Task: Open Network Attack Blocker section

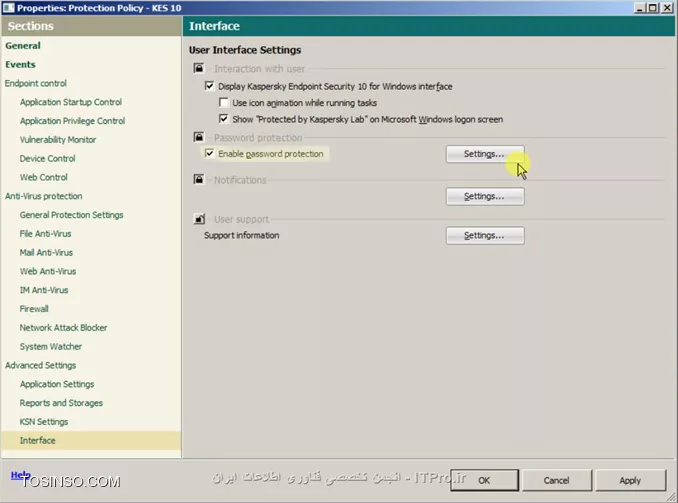Action: [x=63, y=328]
